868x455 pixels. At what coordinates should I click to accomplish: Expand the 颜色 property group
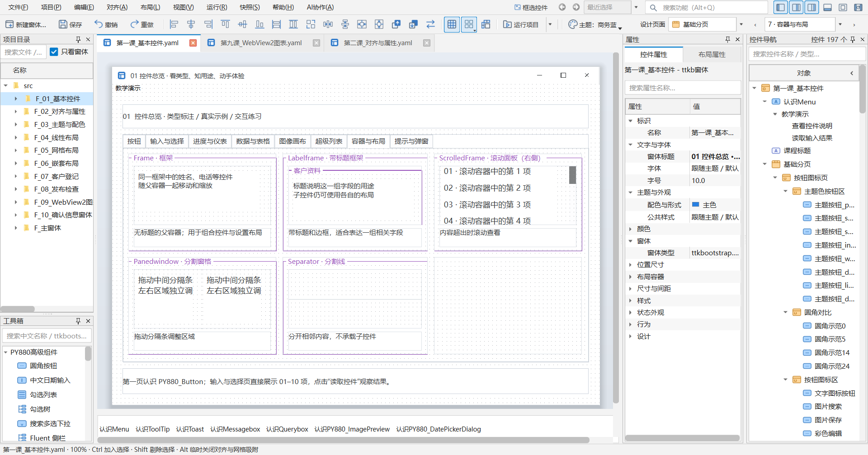[x=630, y=229]
